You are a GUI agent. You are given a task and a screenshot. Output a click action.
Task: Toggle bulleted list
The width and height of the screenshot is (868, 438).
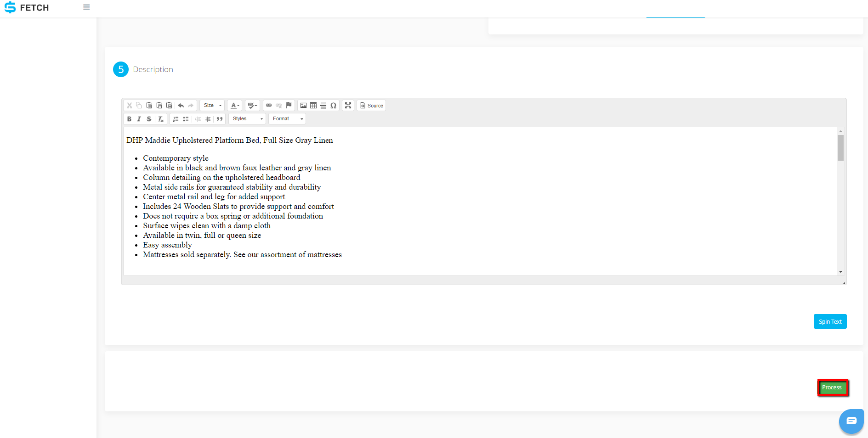pyautogui.click(x=186, y=119)
